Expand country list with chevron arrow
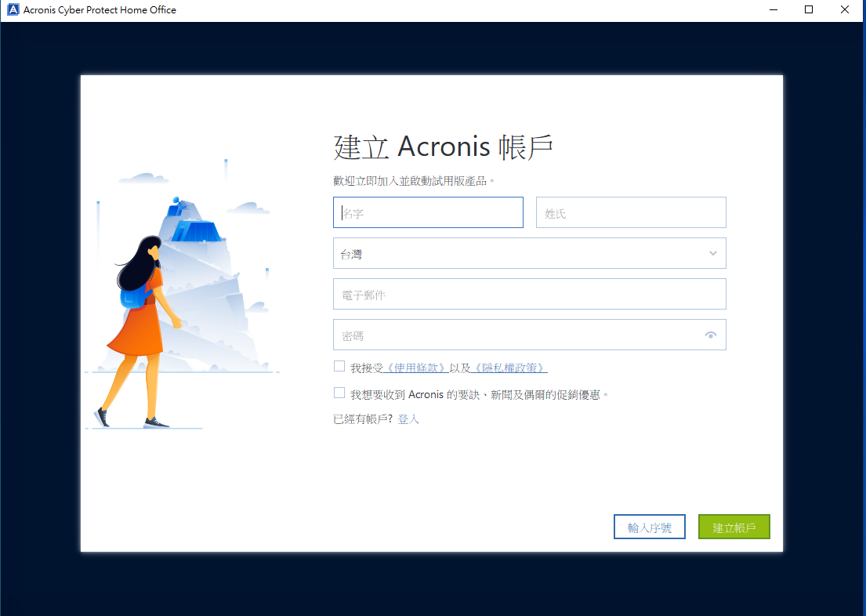The width and height of the screenshot is (866, 616). click(x=712, y=253)
